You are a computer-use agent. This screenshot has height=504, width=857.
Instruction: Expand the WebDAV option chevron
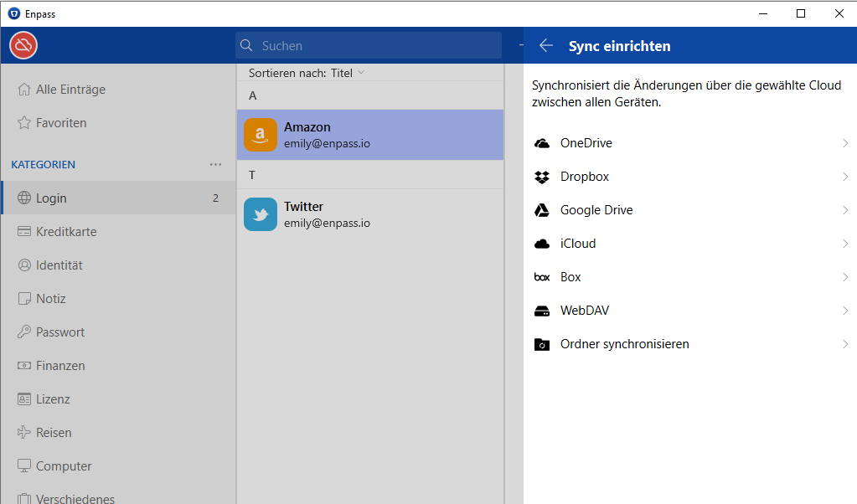coord(845,311)
